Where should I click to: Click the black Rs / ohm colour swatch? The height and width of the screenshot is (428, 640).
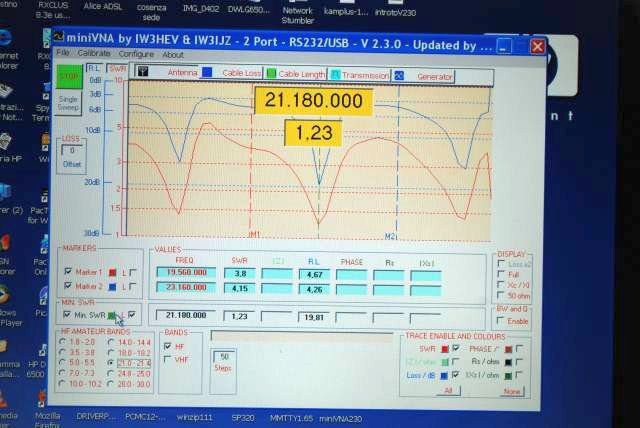point(508,362)
